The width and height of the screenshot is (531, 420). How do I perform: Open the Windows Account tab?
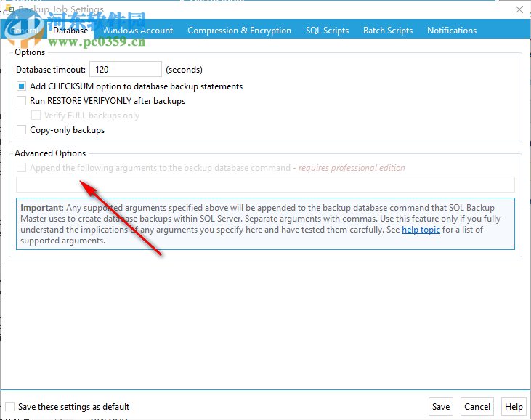click(x=138, y=31)
